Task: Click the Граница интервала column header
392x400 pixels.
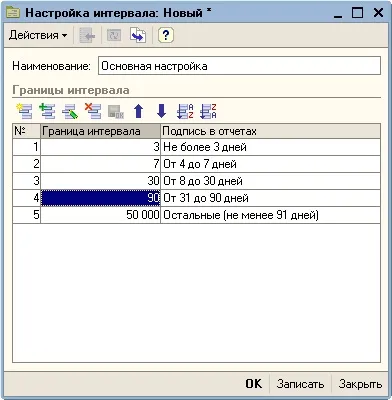Action: tap(100, 131)
